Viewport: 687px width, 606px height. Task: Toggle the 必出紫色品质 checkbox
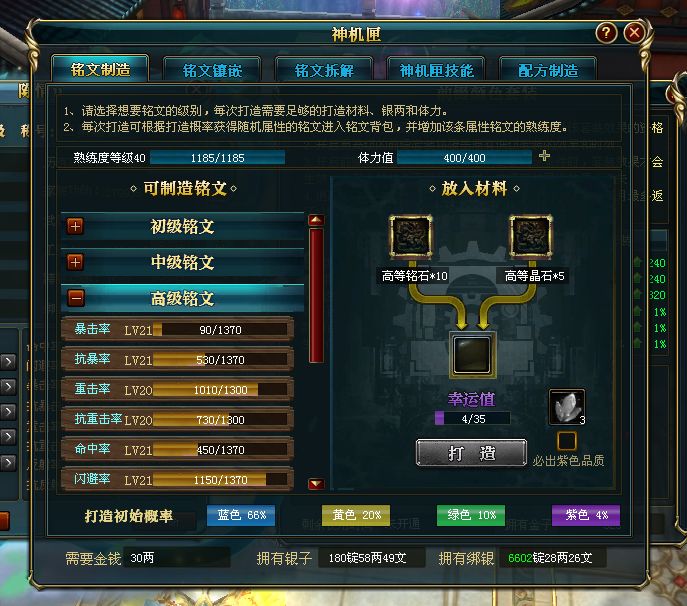pyautogui.click(x=566, y=441)
